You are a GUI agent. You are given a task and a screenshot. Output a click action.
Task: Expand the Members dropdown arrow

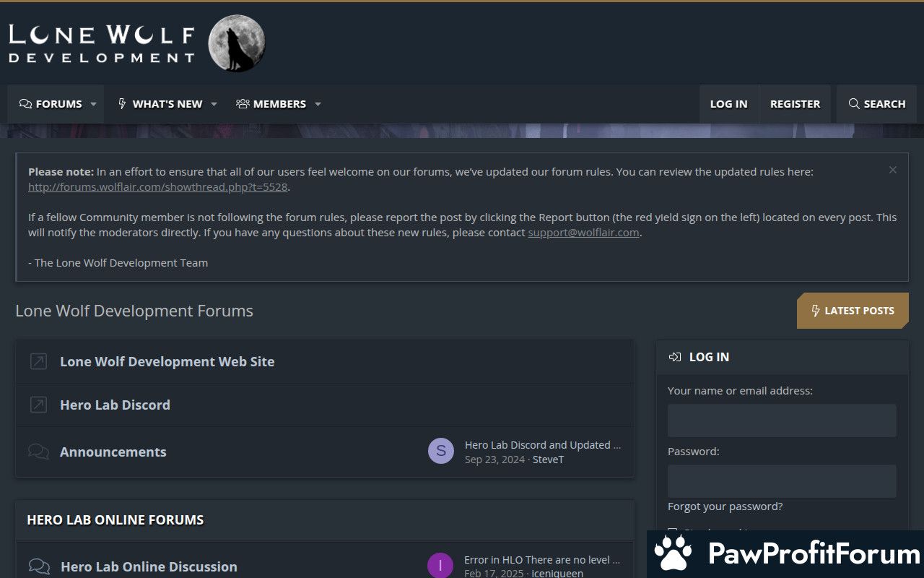[318, 104]
